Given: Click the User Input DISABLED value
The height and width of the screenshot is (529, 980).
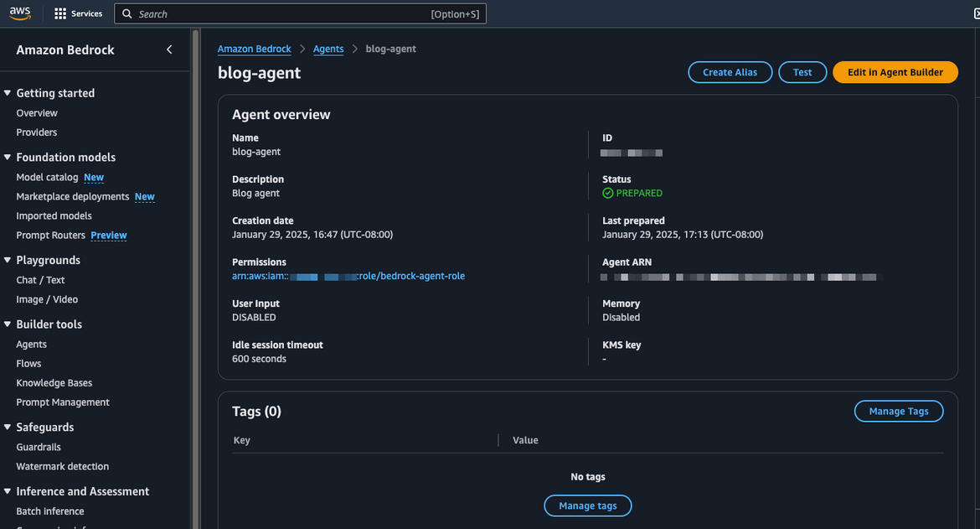Looking at the screenshot, I should pos(254,318).
